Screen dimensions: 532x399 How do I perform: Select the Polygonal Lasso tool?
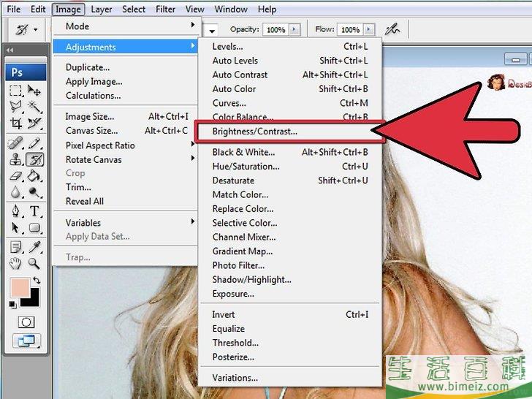pos(15,107)
